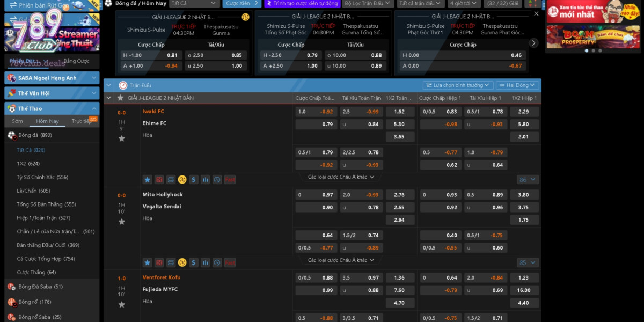644x322 pixels.
Task: Click the next arrow on featured matches carousel
Action: [533, 43]
